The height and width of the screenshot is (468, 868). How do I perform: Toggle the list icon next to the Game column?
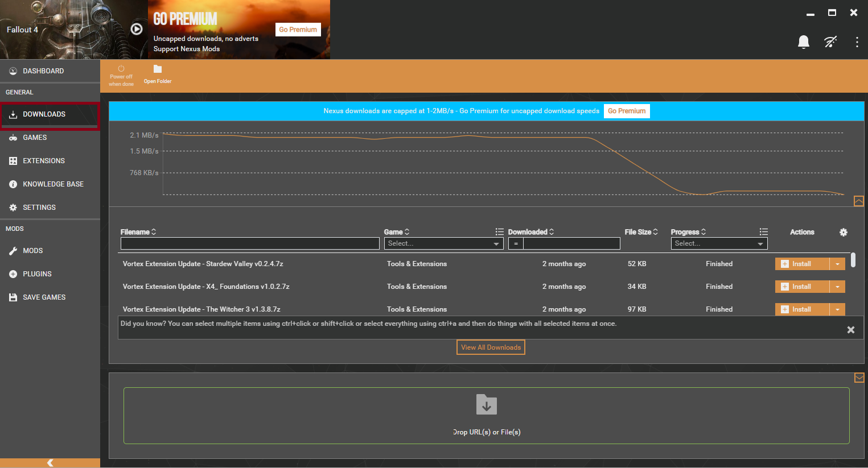[x=499, y=232]
